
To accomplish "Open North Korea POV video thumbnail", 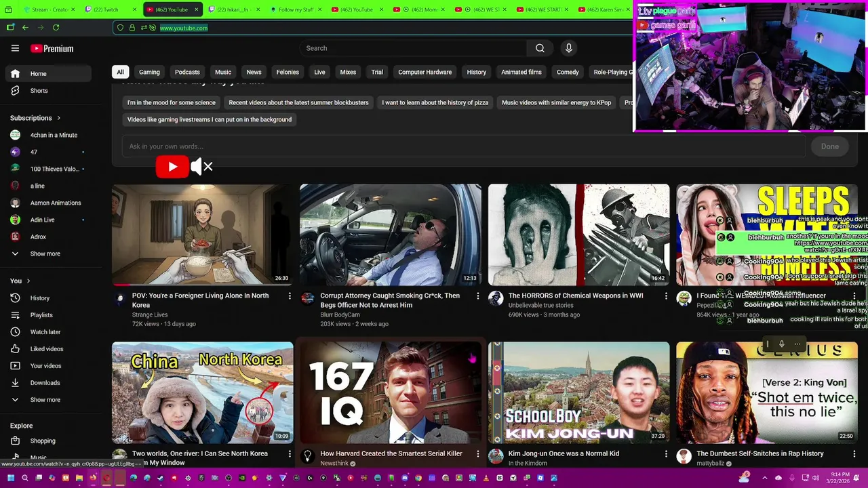I will [202, 235].
